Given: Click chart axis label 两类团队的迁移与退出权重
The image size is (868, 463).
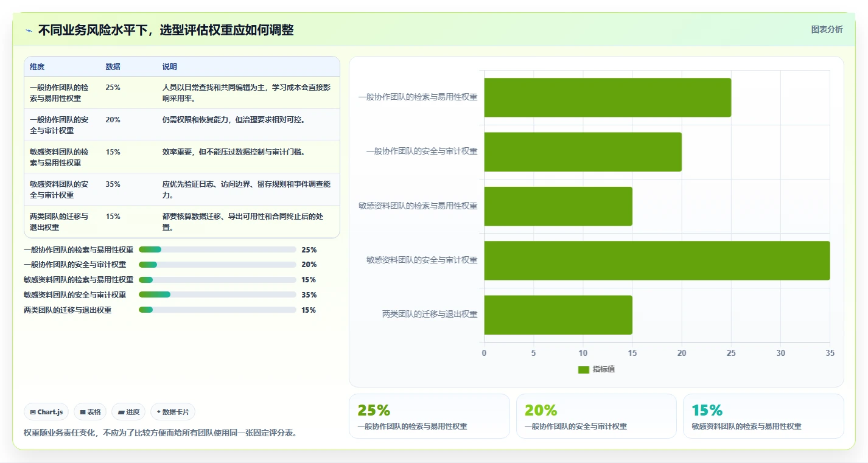Looking at the screenshot, I should [430, 315].
